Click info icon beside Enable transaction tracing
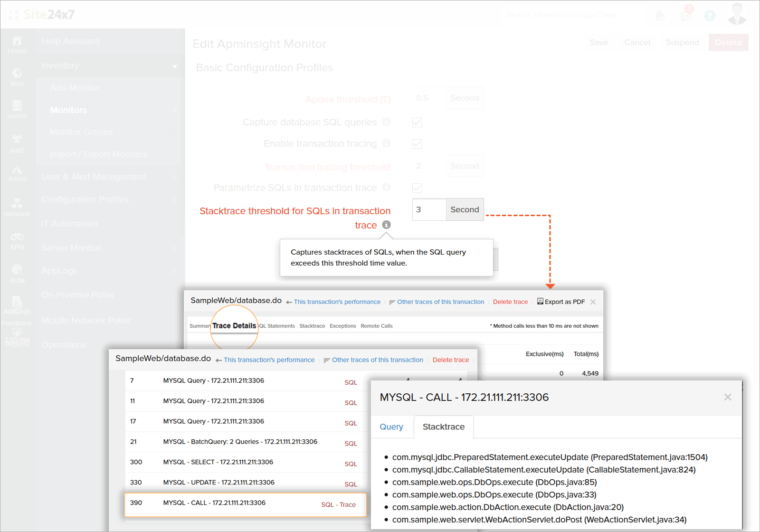This screenshot has height=532, width=760. 387,143
